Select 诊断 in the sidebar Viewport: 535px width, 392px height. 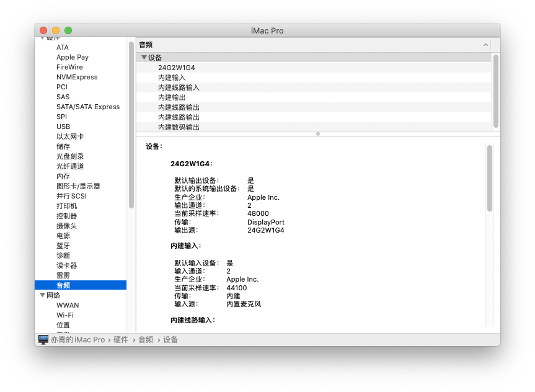point(63,255)
